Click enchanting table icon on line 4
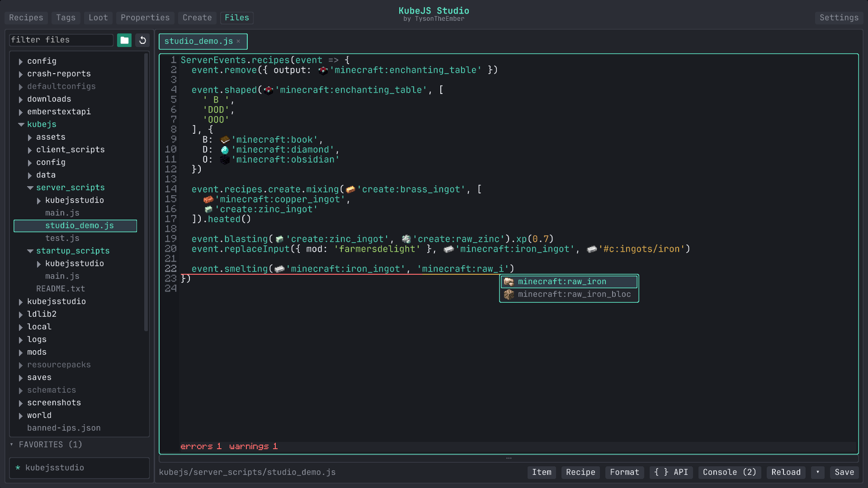868x488 pixels. point(269,90)
